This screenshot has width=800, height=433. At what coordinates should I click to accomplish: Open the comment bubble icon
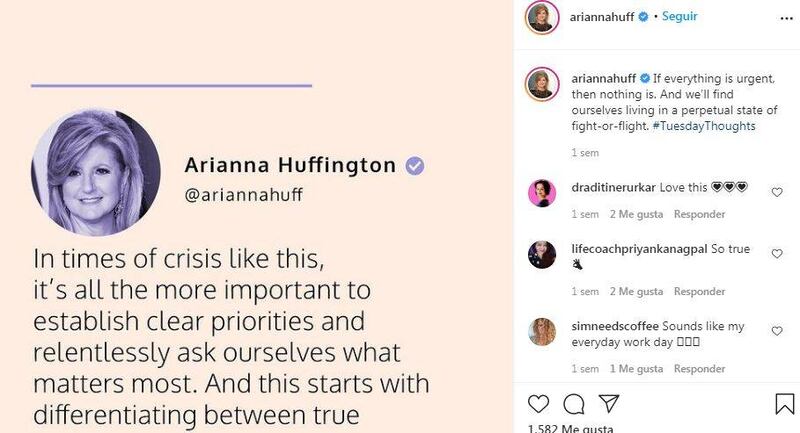573,403
